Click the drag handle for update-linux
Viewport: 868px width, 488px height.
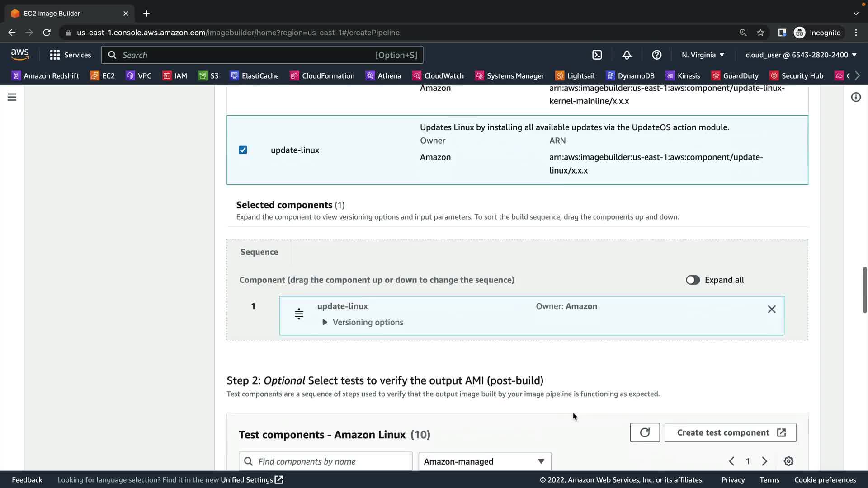[299, 314]
